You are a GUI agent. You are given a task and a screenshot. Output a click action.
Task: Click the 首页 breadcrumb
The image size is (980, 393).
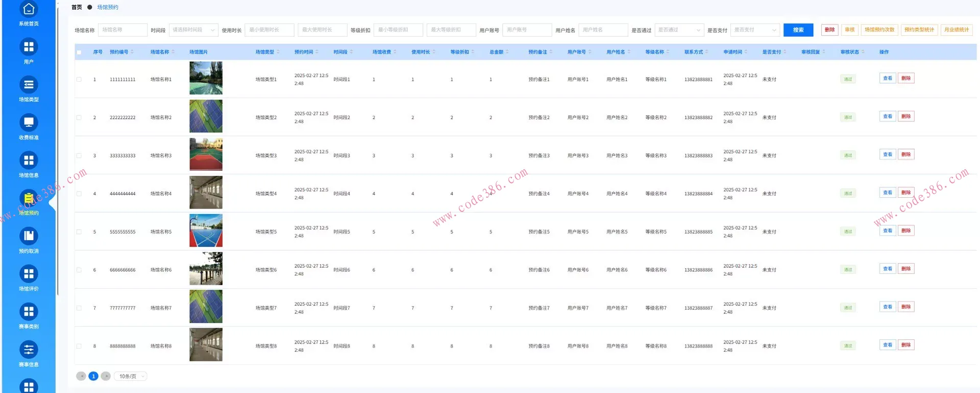(77, 7)
